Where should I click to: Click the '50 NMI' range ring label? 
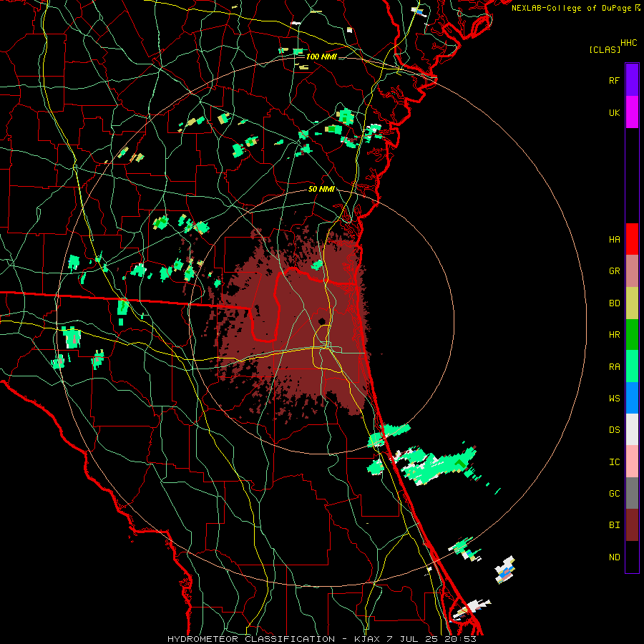[x=321, y=189]
